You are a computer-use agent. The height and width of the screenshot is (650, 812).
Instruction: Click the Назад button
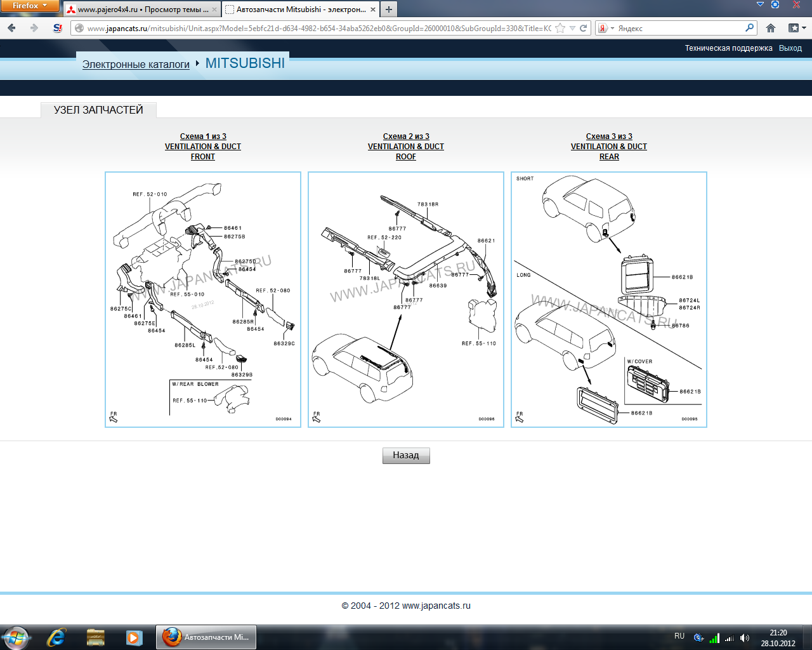point(406,455)
